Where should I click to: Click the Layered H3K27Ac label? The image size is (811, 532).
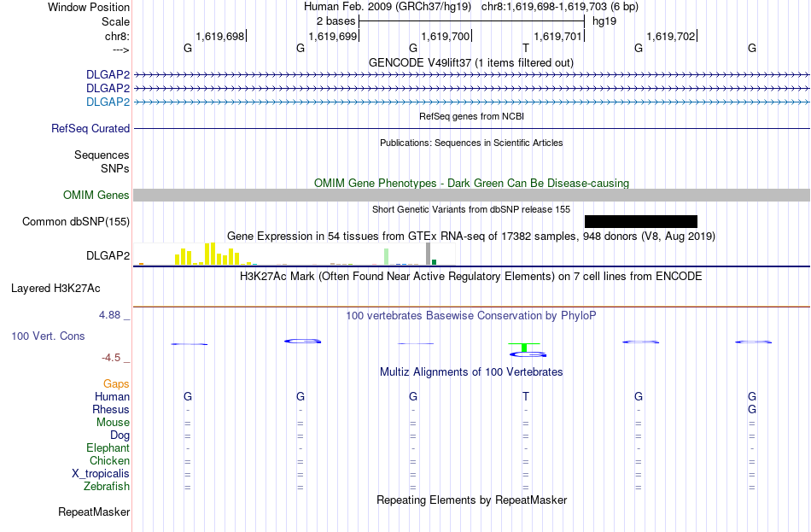[55, 289]
